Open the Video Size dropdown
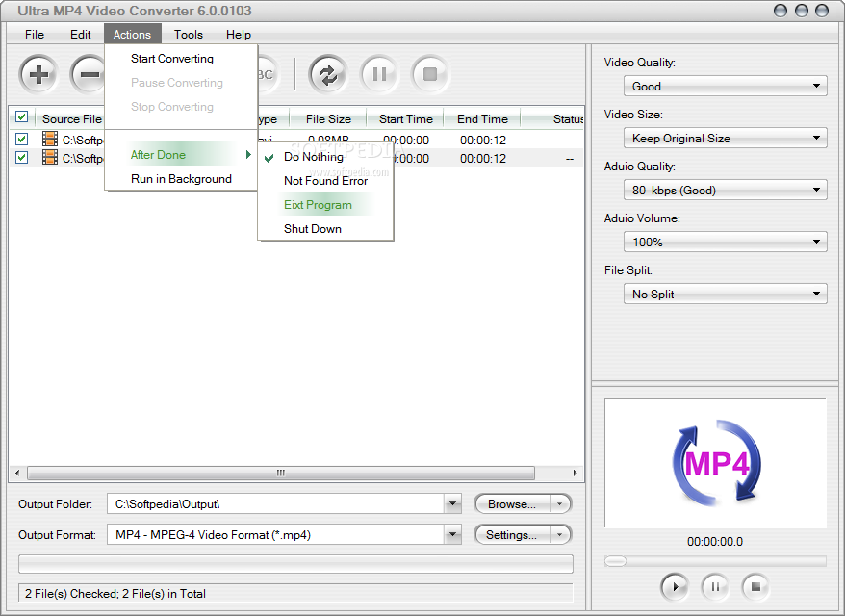845x616 pixels. coord(726,138)
